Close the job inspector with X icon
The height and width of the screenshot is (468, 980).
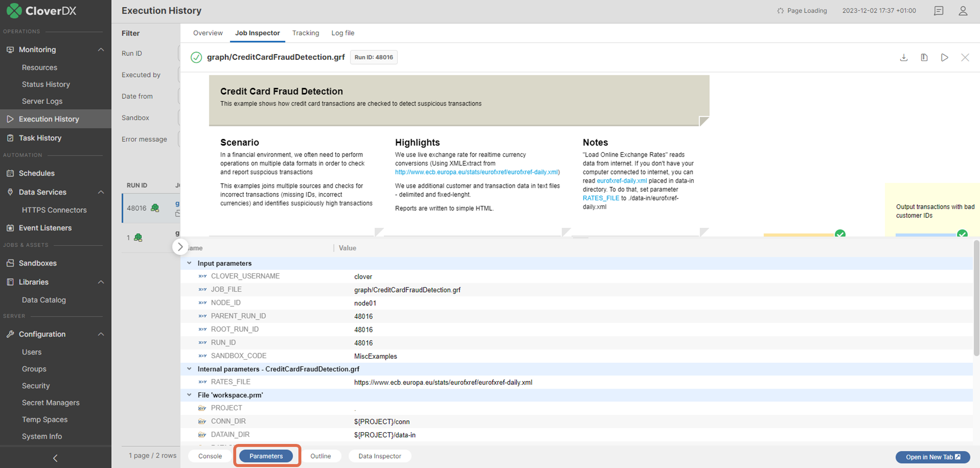tap(965, 57)
